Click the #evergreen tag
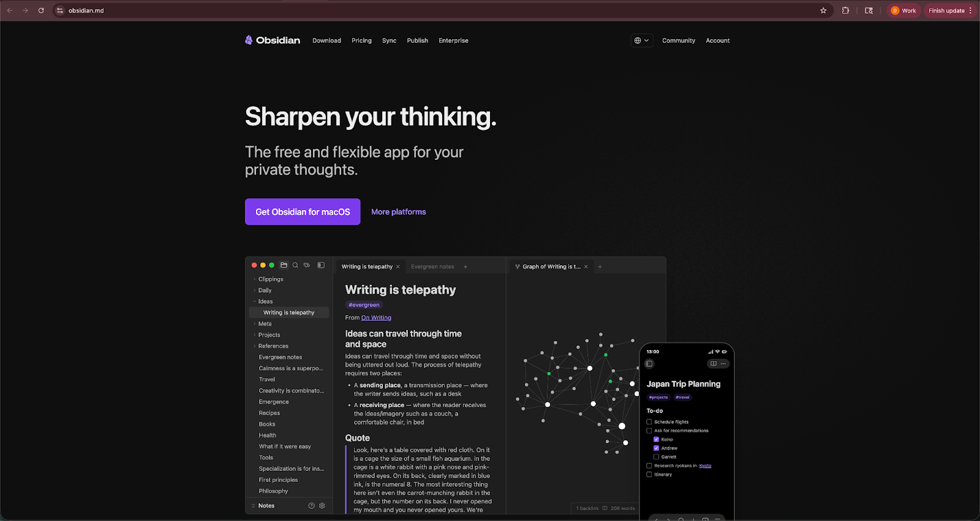 click(x=364, y=305)
